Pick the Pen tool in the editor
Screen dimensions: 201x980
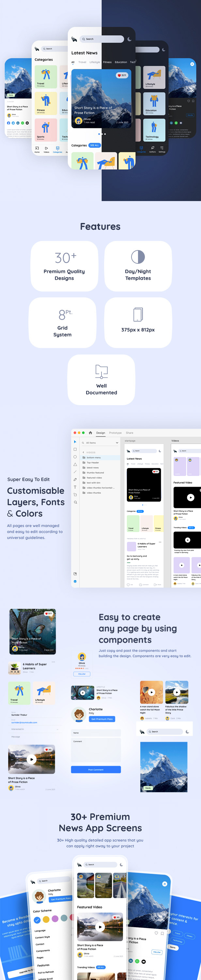pyautogui.click(x=75, y=479)
